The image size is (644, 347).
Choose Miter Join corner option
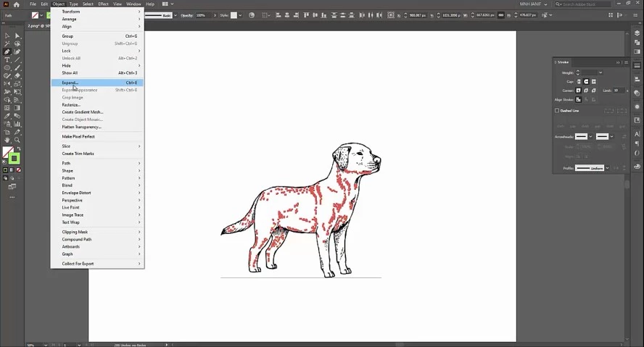(x=579, y=91)
